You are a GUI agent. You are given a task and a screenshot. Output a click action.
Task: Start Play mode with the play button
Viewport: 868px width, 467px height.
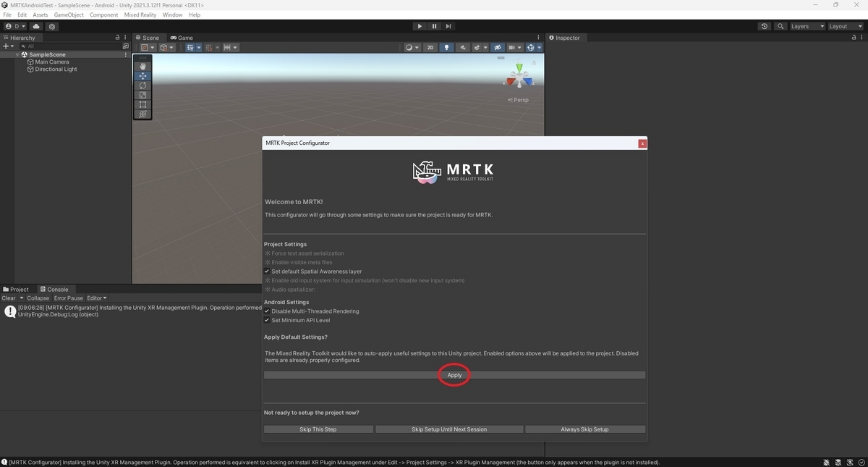tap(420, 26)
